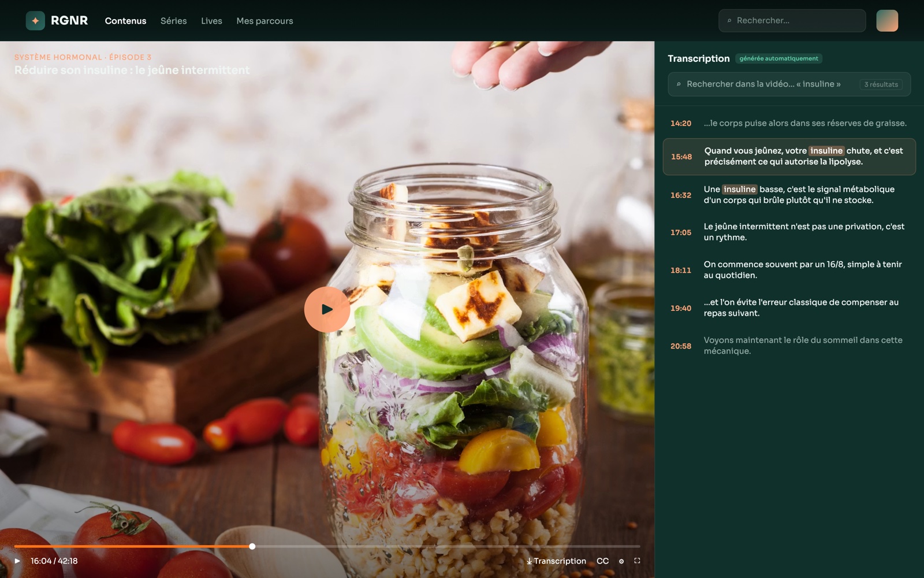Go to 18:11 transcript line
924x578 pixels.
789,270
